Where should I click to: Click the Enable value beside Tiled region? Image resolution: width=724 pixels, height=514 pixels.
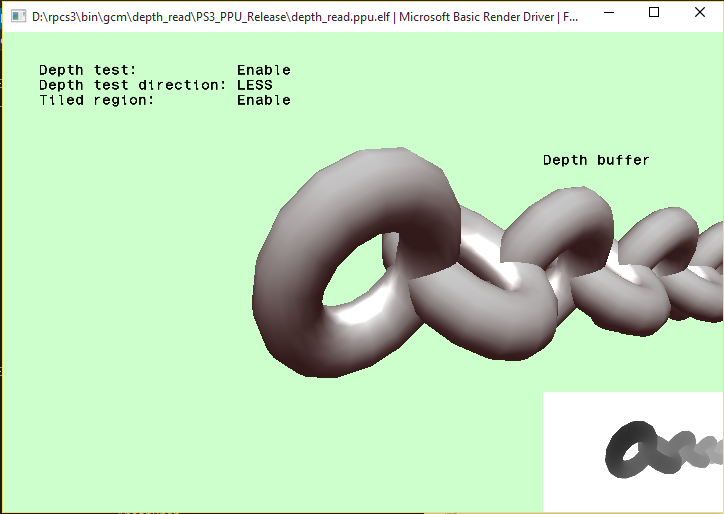264,100
